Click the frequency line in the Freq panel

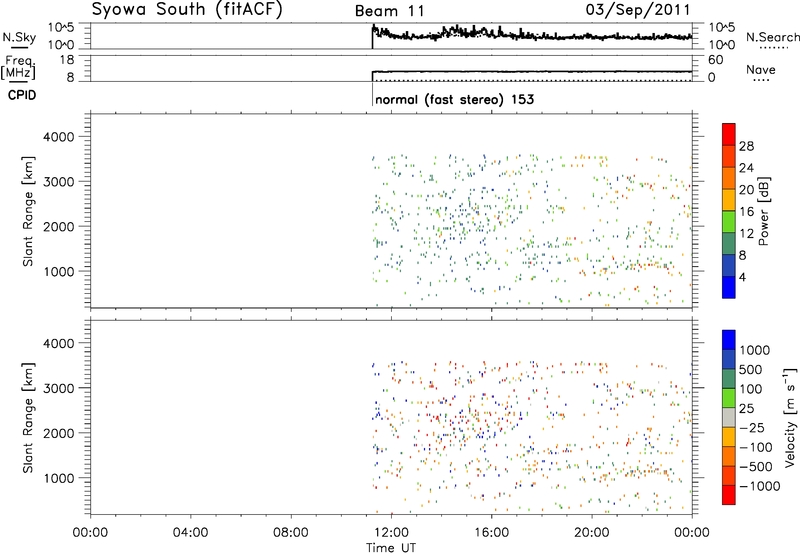532,71
